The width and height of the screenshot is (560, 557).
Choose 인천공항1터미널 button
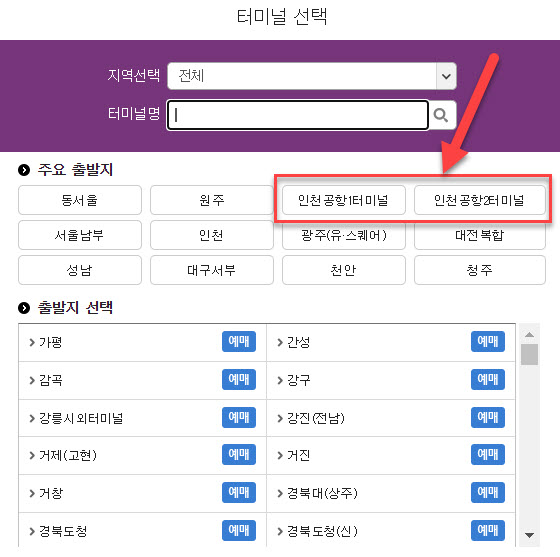pyautogui.click(x=344, y=200)
